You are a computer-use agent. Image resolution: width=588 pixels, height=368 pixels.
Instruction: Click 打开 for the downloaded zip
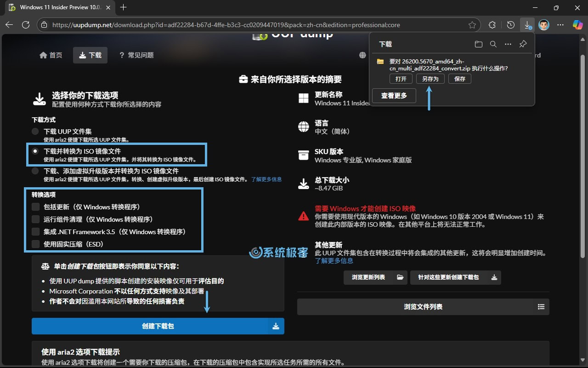tap(401, 79)
